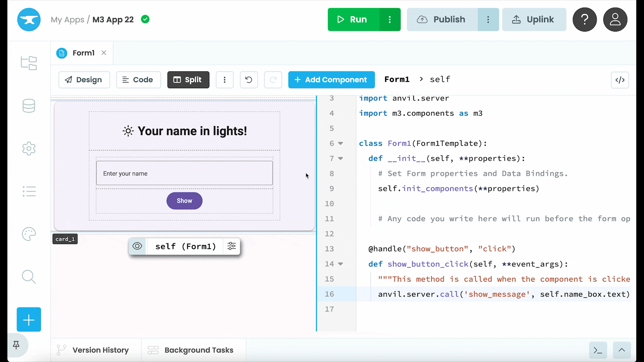The height and width of the screenshot is (362, 644).
Task: Open the properties sliders beside self (Form1)
Action: [232, 246]
